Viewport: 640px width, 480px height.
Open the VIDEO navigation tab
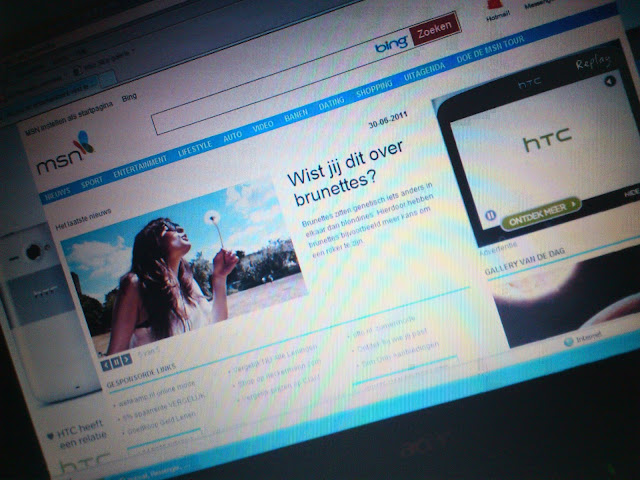[262, 127]
